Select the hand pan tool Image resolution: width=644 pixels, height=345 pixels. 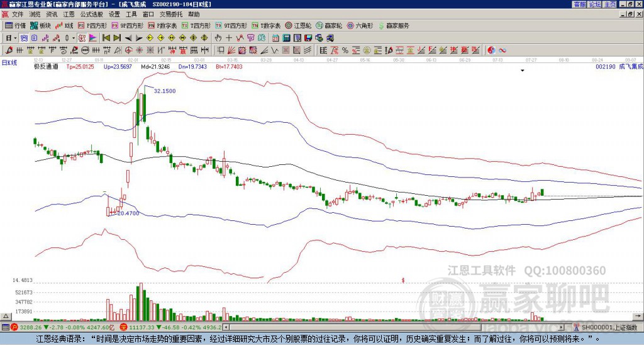pos(218,38)
